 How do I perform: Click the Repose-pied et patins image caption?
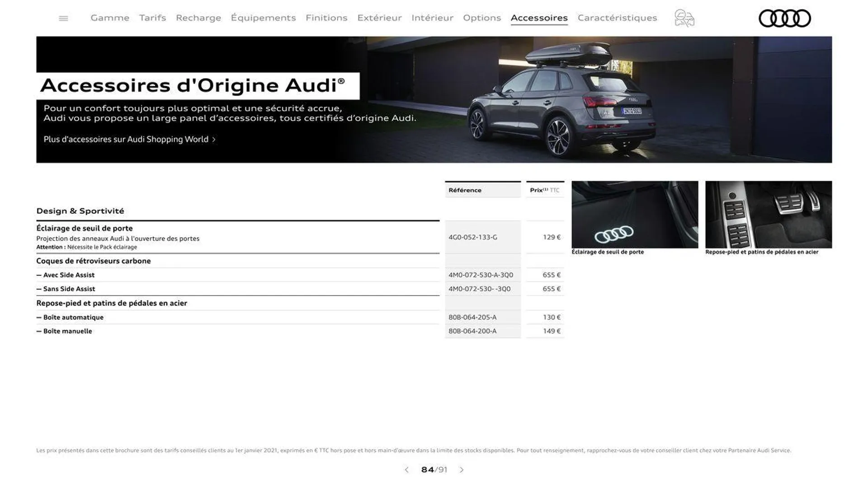point(762,252)
